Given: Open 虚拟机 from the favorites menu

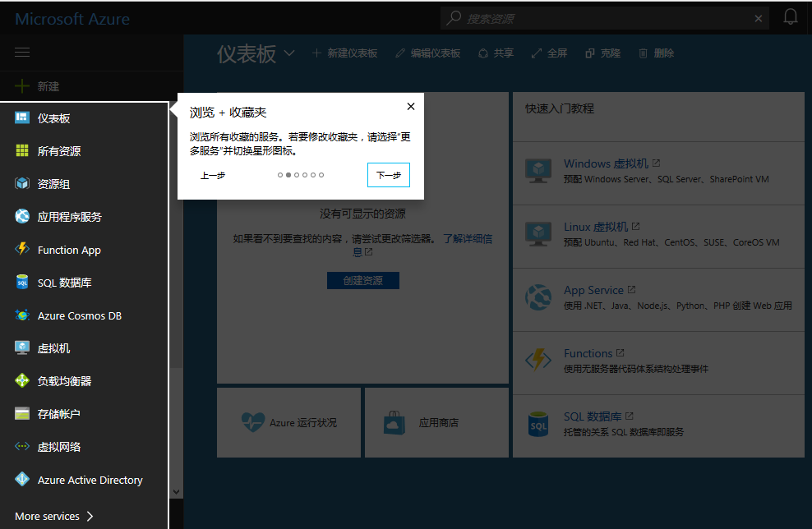Looking at the screenshot, I should 53,348.
